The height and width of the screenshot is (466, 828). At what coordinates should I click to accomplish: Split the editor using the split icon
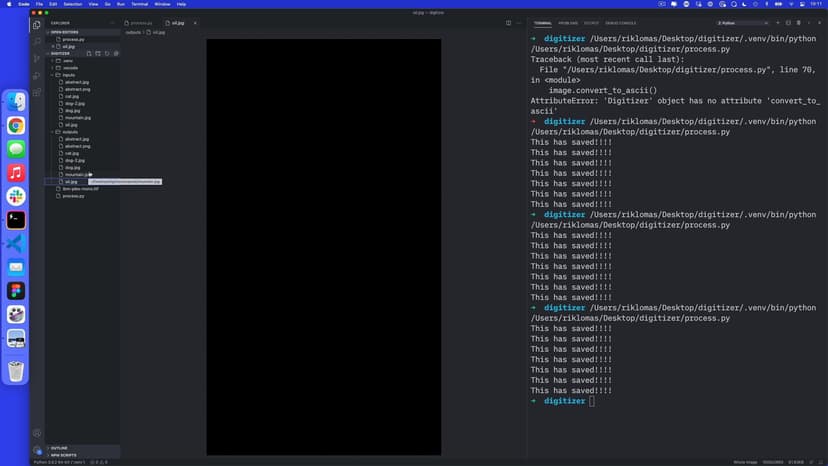508,22
